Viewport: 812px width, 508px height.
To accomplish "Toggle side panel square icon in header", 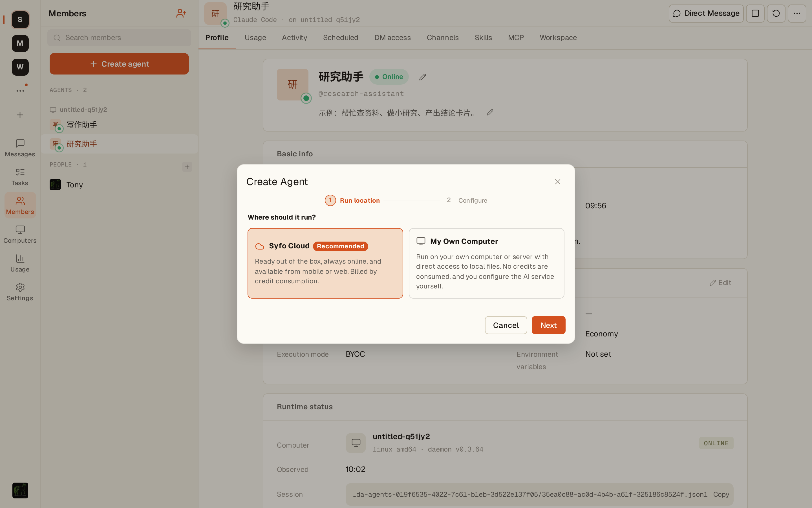I will [755, 14].
